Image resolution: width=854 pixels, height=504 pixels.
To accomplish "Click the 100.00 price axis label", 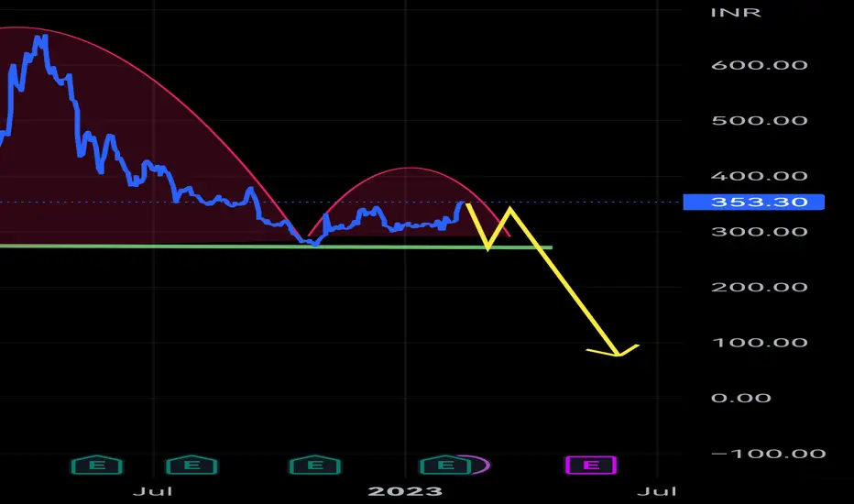I will tap(760, 343).
